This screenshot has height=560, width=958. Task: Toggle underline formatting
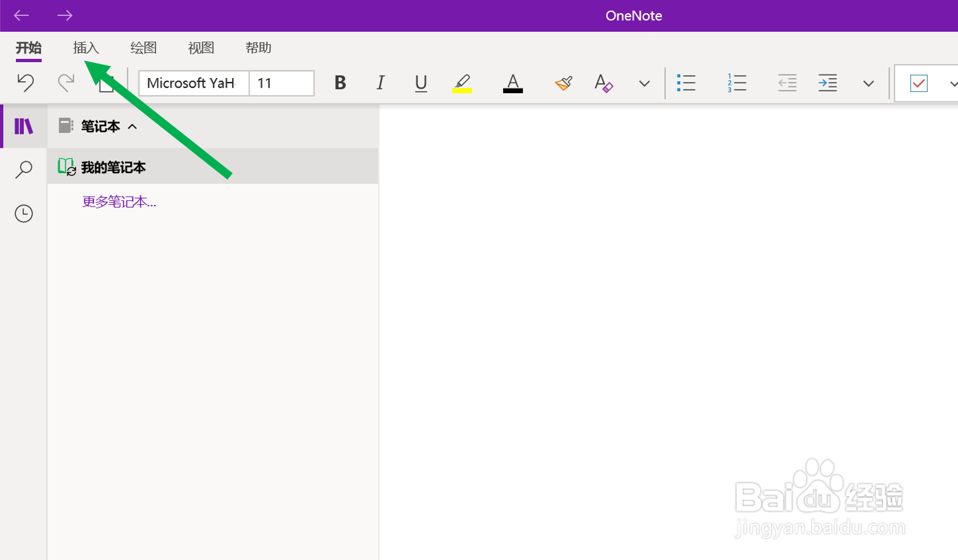(421, 83)
